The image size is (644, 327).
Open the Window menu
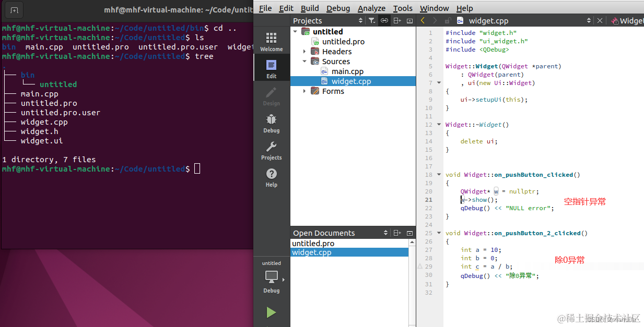coord(434,8)
